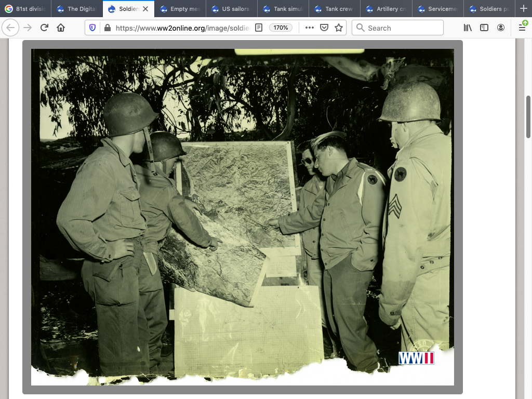This screenshot has width=532, height=399.
Task: Open a new tab with plus button
Action: pyautogui.click(x=523, y=8)
